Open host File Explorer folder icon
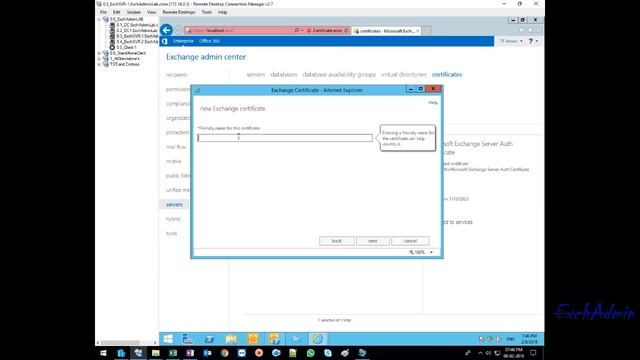Screen dimensions: 640x360 (x=156, y=353)
